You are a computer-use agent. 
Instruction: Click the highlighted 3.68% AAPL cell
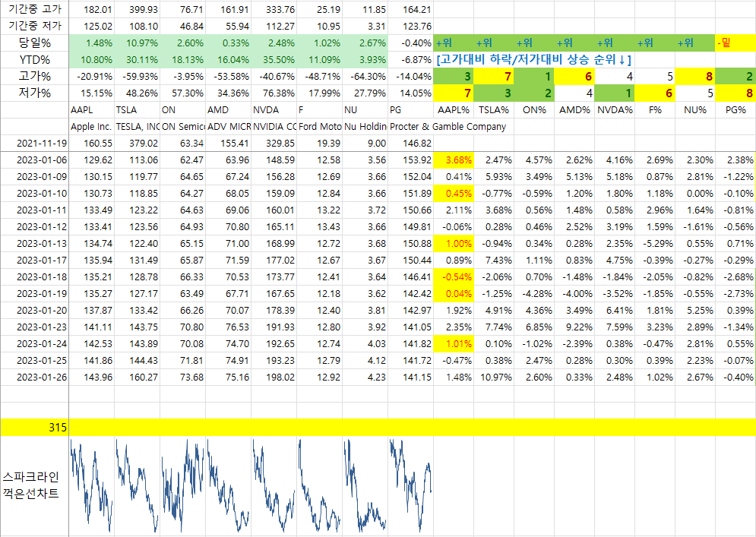tap(456, 160)
